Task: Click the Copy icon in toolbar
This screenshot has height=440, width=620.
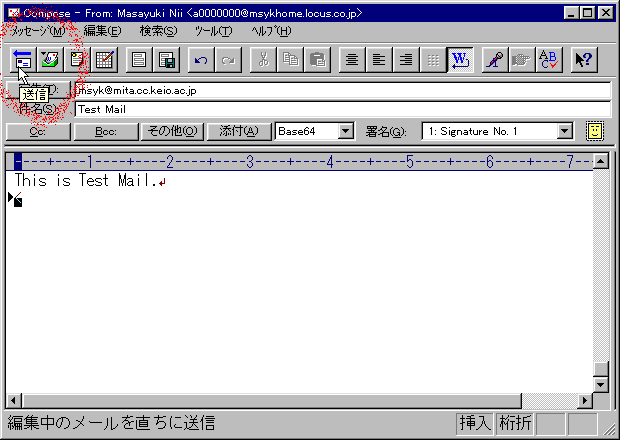Action: pyautogui.click(x=290, y=60)
